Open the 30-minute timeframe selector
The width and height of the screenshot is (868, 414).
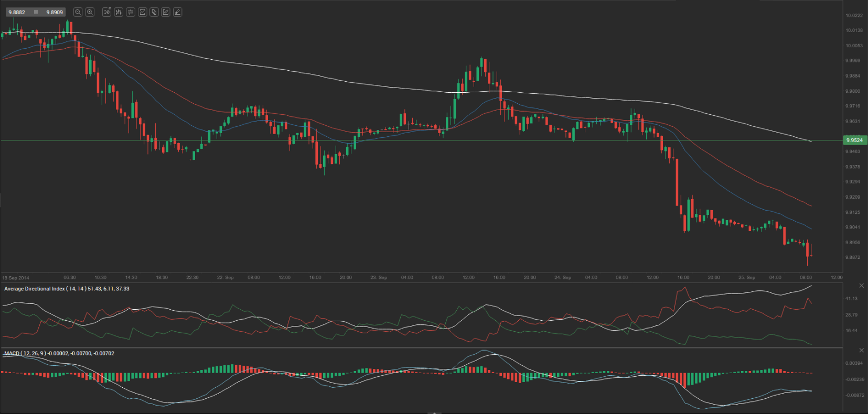[x=107, y=12]
